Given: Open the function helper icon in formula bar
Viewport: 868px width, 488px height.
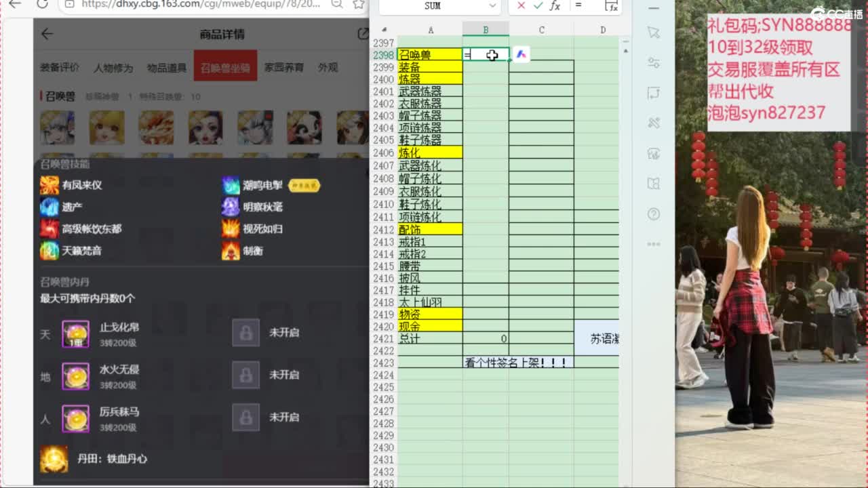Looking at the screenshot, I should coord(611,6).
